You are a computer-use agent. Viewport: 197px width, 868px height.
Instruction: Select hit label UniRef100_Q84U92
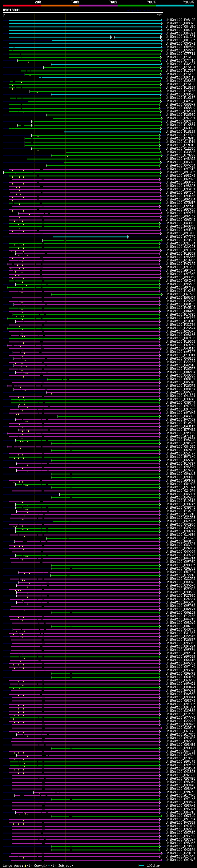tap(180, 30)
